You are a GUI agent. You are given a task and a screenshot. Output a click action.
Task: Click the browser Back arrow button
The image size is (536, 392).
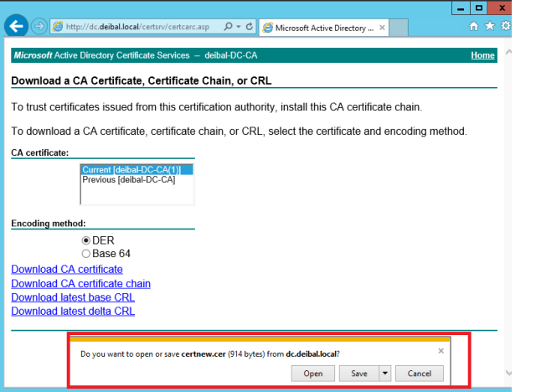tap(15, 26)
